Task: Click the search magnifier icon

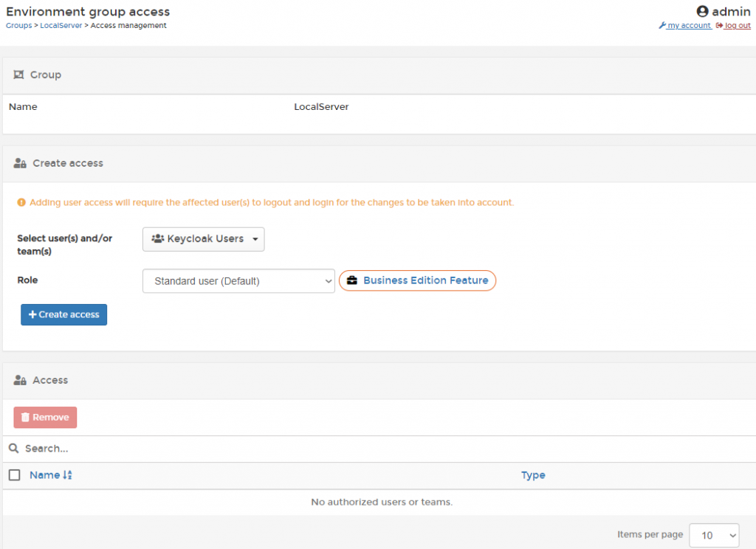Action: coord(14,449)
